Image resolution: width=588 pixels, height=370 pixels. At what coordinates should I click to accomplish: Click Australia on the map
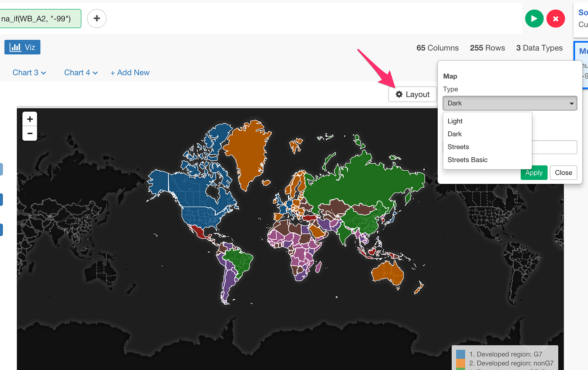coord(387,273)
